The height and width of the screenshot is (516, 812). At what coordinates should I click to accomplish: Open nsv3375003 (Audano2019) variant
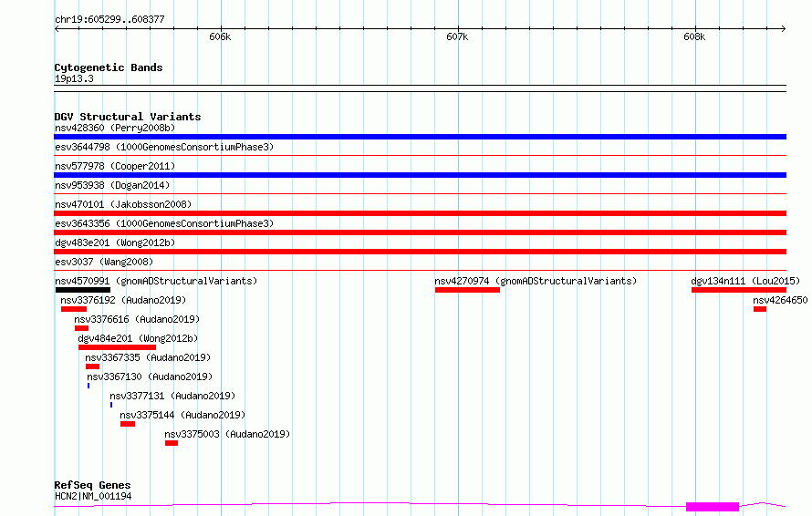227,434
